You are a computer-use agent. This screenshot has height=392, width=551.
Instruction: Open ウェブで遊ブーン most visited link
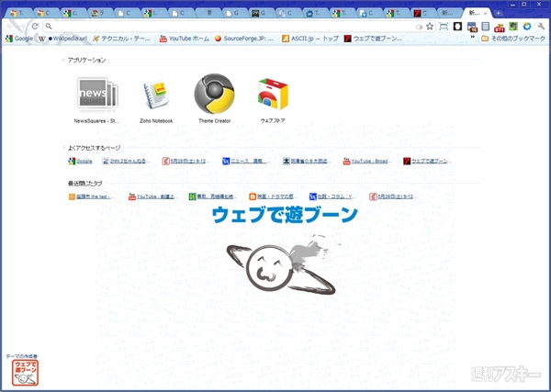(426, 162)
